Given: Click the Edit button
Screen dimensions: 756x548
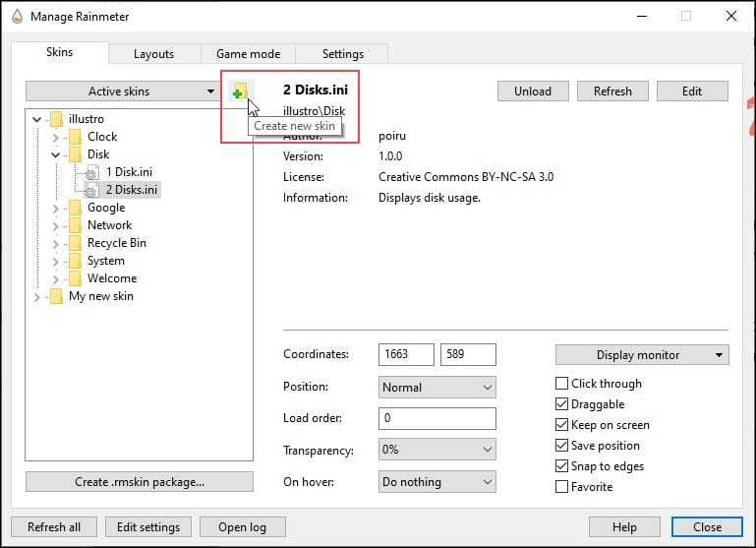Looking at the screenshot, I should pos(692,91).
